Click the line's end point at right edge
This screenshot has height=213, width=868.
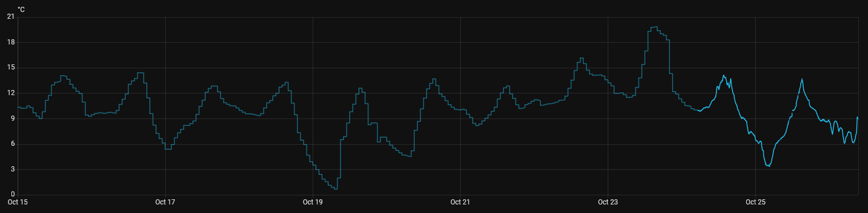coord(858,117)
